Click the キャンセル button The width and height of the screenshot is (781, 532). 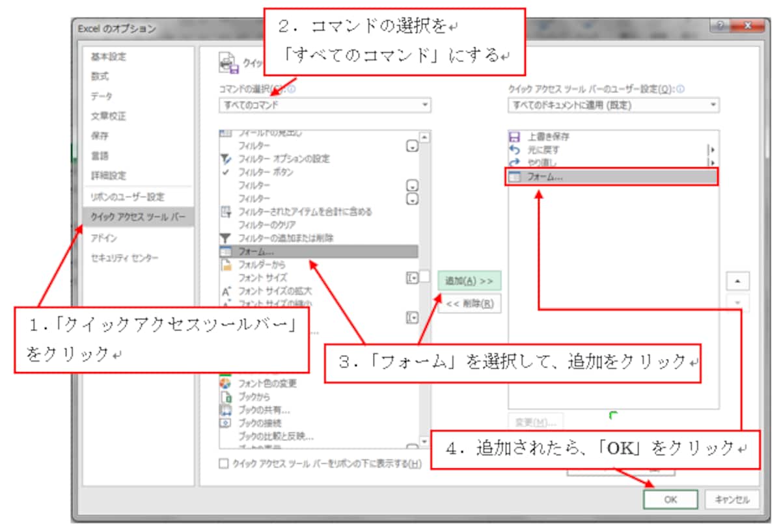pyautogui.click(x=732, y=499)
